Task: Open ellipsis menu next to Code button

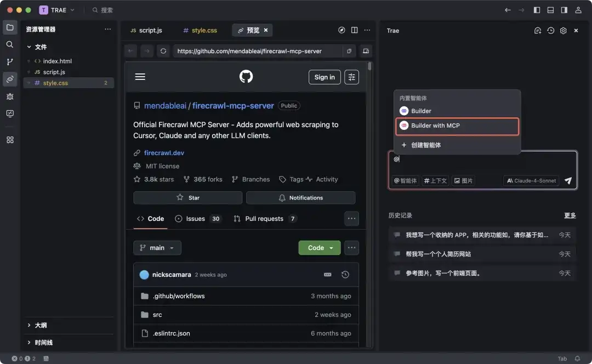Action: click(x=351, y=248)
